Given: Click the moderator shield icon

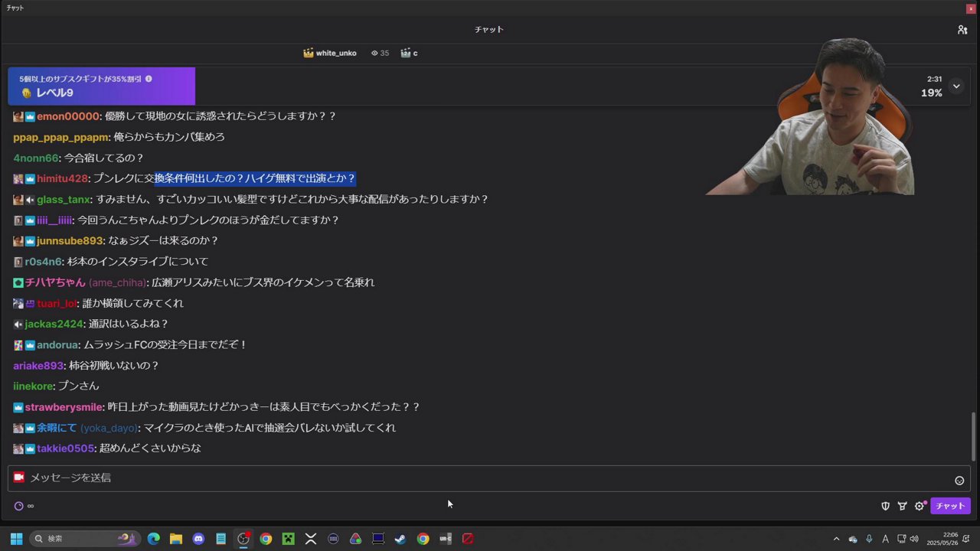Looking at the screenshot, I should point(886,506).
